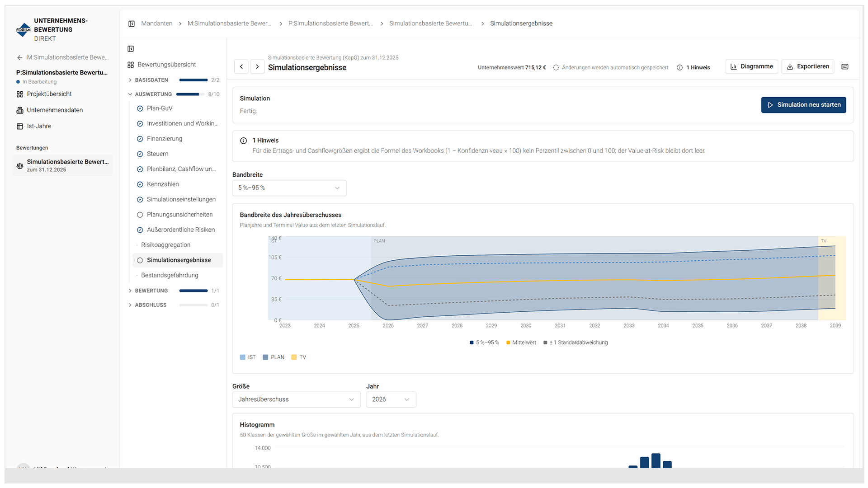The height and width of the screenshot is (488, 868).
Task: Click the Mandanten breadcrumb link
Action: point(156,23)
